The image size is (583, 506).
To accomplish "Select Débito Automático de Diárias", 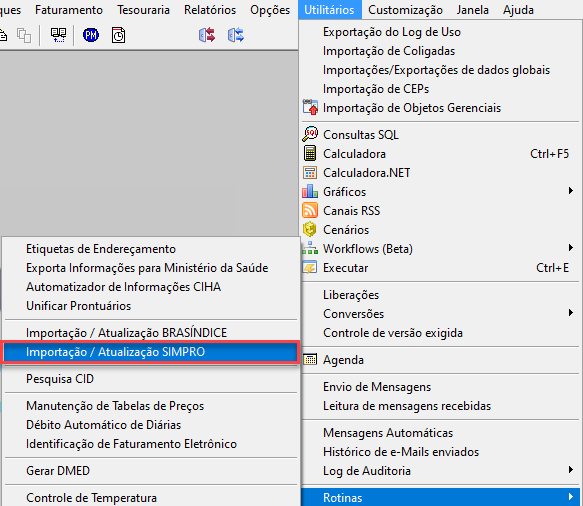I will pos(151,425).
